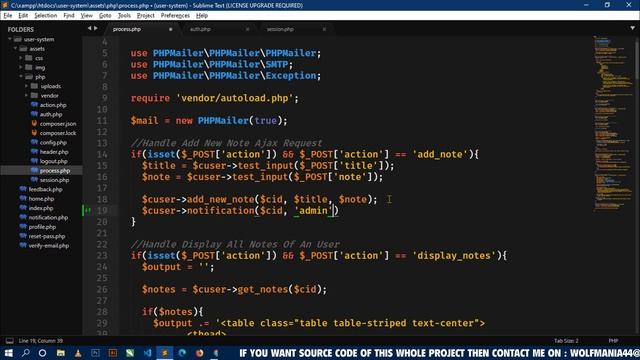This screenshot has height=360, width=640.
Task: Open Firefox from taskbar
Action: pyautogui.click(x=200, y=353)
